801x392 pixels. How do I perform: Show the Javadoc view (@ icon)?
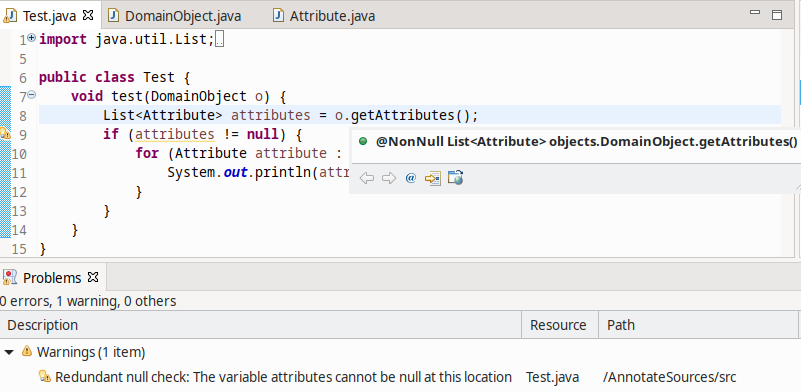click(411, 178)
